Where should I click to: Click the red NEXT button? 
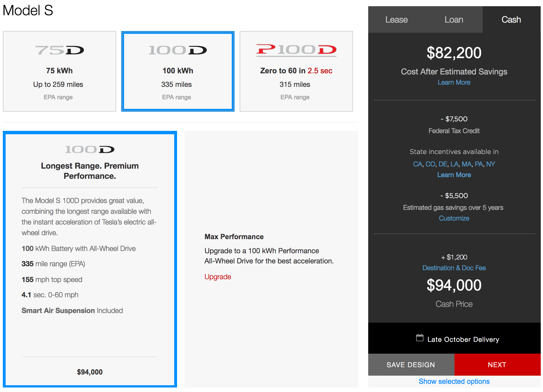tap(497, 365)
